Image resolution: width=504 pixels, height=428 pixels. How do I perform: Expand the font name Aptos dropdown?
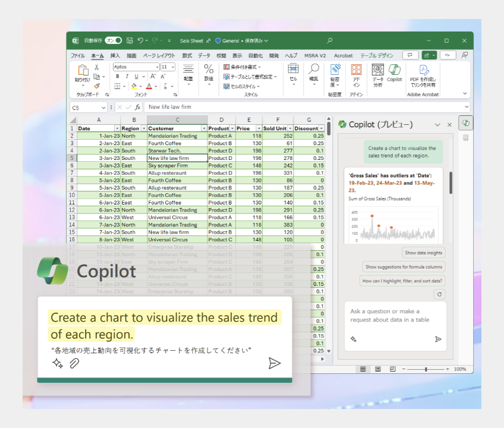coord(157,67)
